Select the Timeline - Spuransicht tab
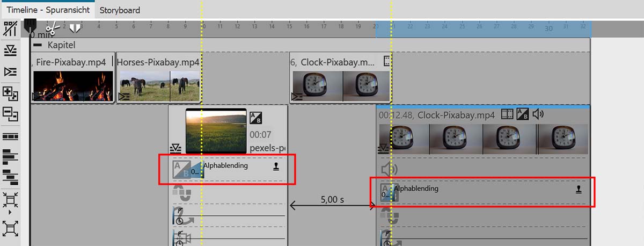The width and height of the screenshot is (644, 246). [x=47, y=10]
